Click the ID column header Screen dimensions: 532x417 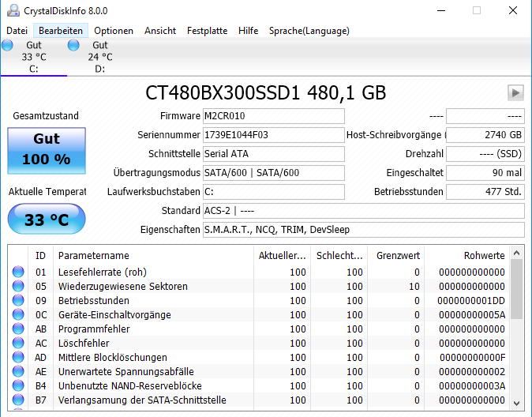(x=40, y=255)
